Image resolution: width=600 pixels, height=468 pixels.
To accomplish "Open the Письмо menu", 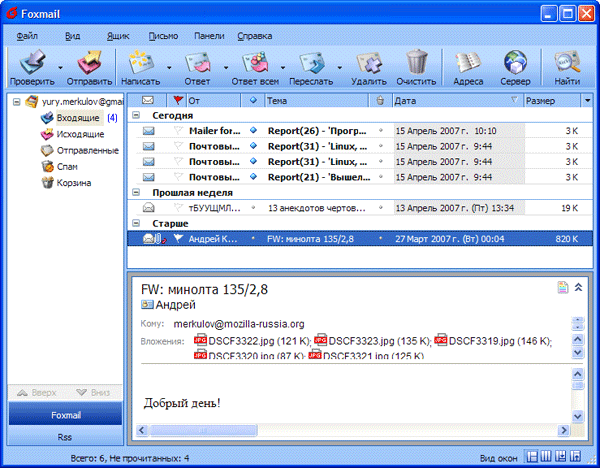I will (x=163, y=36).
